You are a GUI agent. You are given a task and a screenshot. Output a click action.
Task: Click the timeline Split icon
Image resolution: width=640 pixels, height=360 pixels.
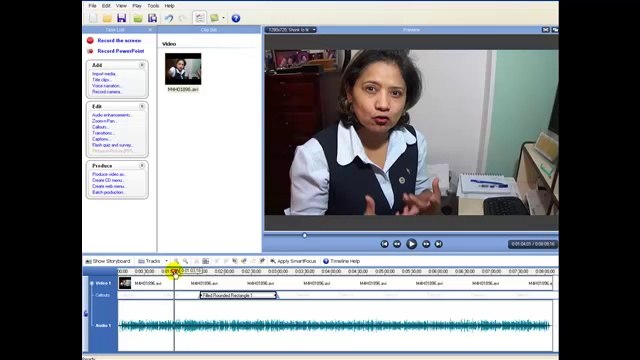point(206,261)
